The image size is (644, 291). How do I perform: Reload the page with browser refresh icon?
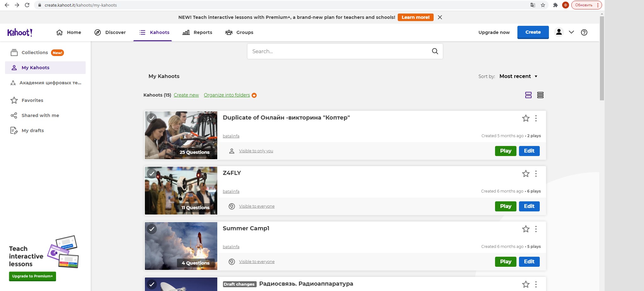click(27, 5)
